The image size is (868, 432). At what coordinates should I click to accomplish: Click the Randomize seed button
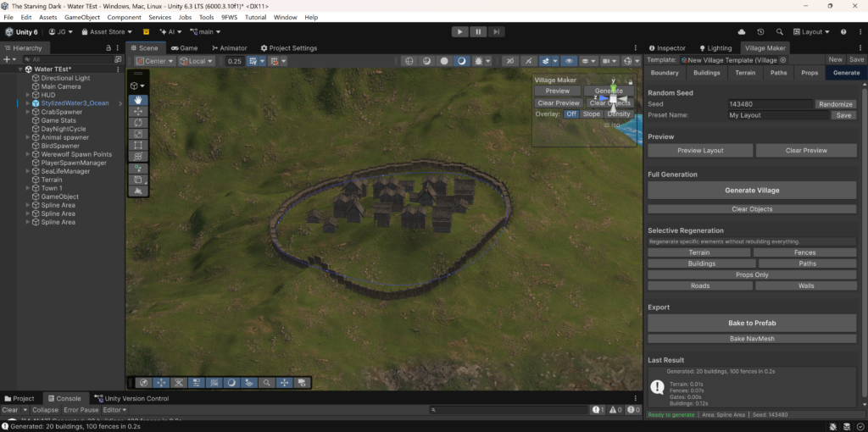tap(835, 104)
